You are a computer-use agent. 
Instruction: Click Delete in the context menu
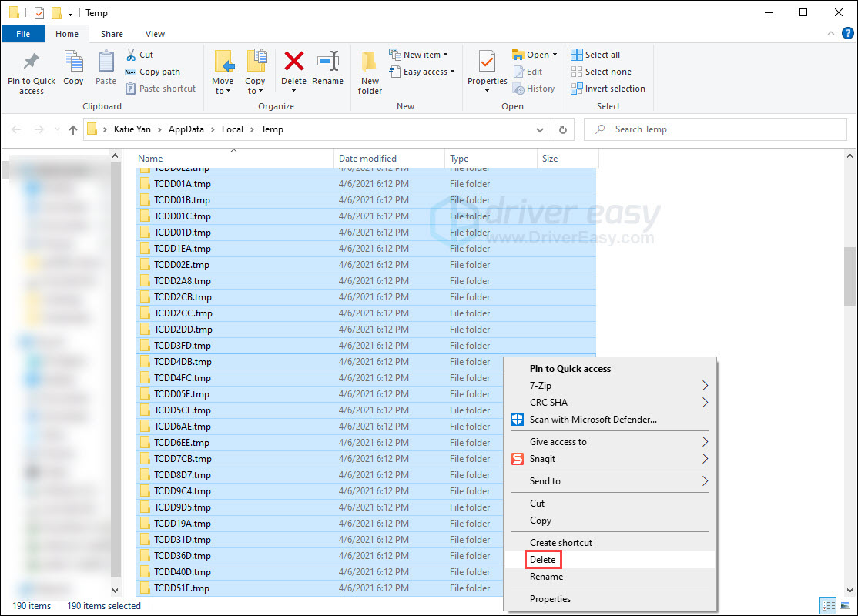tap(543, 559)
